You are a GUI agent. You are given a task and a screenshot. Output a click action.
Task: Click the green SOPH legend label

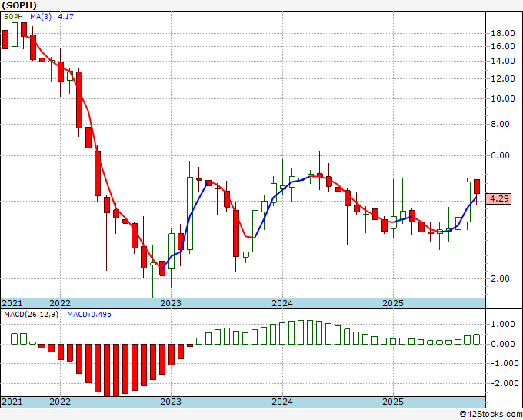(x=14, y=16)
